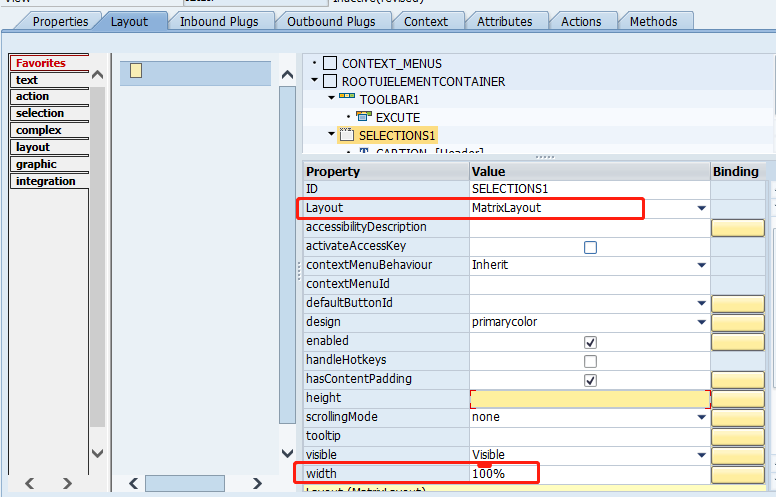This screenshot has width=776, height=497.
Task: Click the tooltip value field
Action: [x=590, y=436]
